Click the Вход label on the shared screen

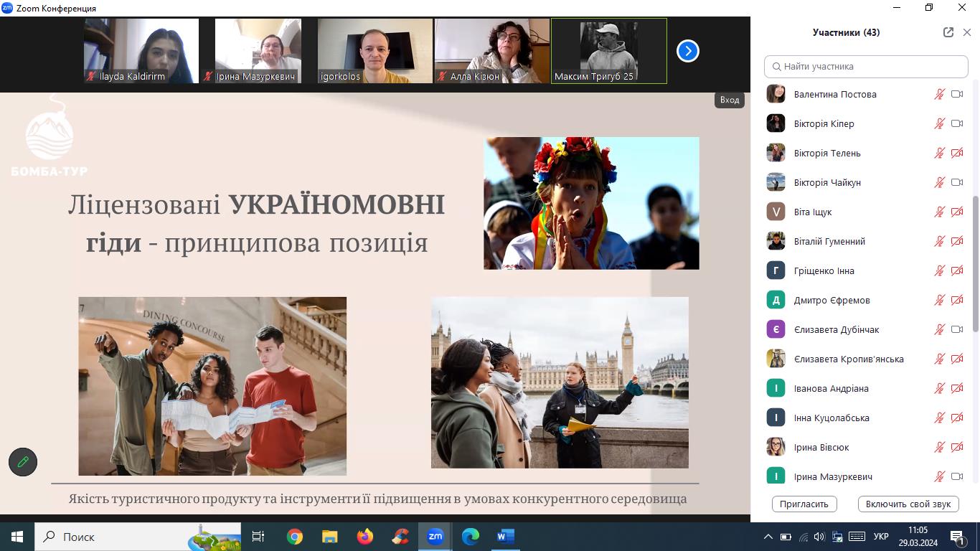(729, 100)
